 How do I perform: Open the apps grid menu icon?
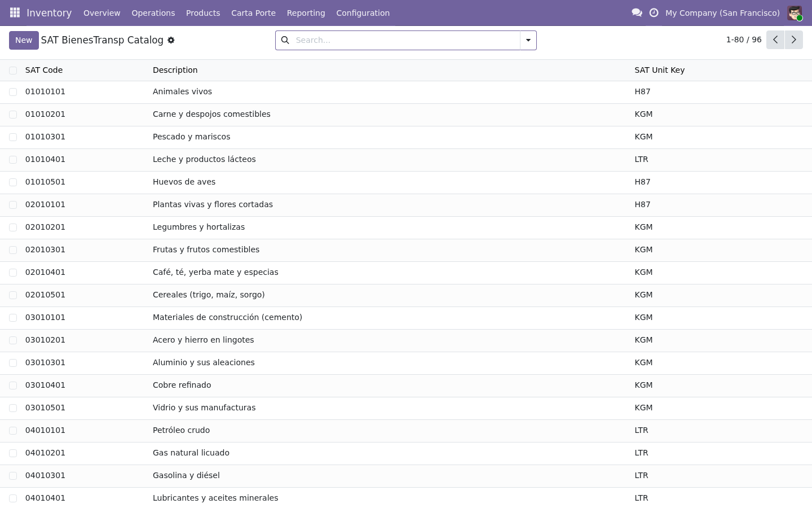pos(15,12)
